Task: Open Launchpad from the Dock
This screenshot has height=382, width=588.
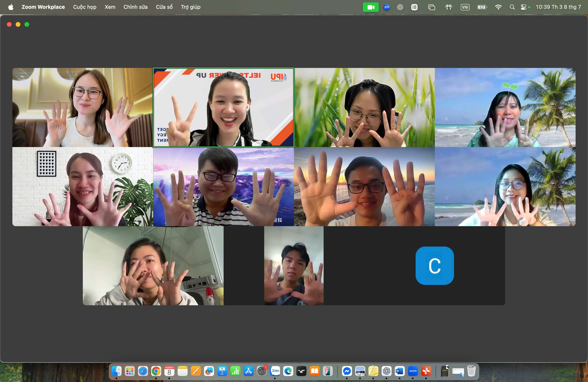Action: (130, 371)
